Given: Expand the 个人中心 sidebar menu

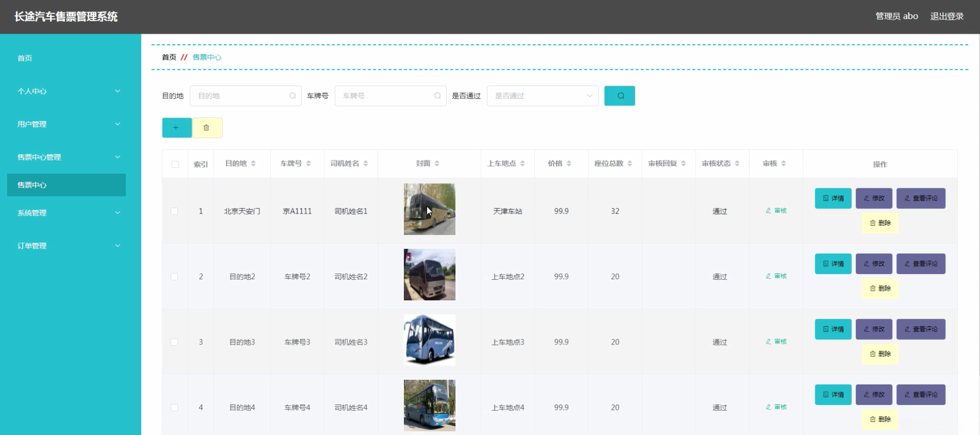Looking at the screenshot, I should point(68,92).
